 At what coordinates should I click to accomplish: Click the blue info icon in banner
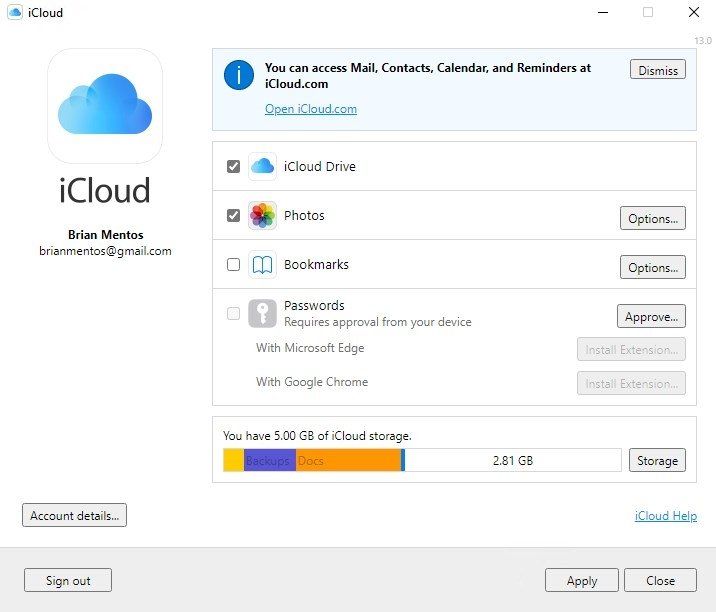point(239,75)
